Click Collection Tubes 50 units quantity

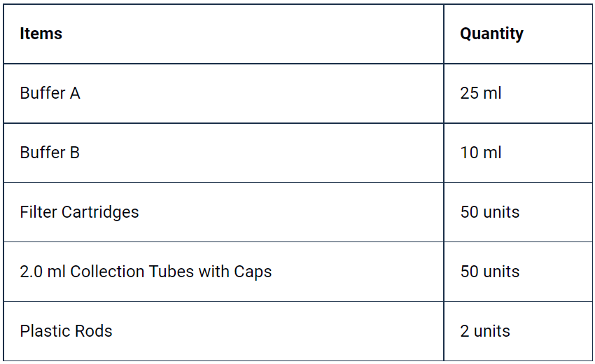[x=518, y=272]
